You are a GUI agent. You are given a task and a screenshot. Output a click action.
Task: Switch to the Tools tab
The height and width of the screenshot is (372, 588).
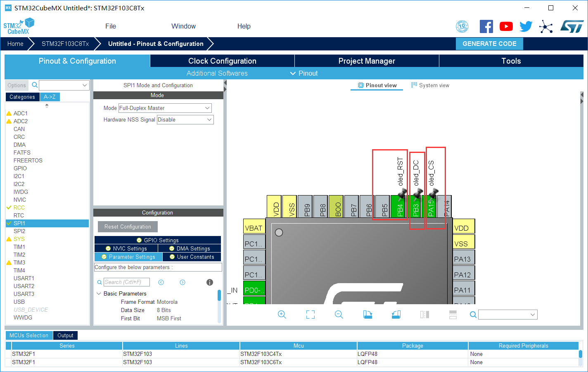pyautogui.click(x=511, y=61)
